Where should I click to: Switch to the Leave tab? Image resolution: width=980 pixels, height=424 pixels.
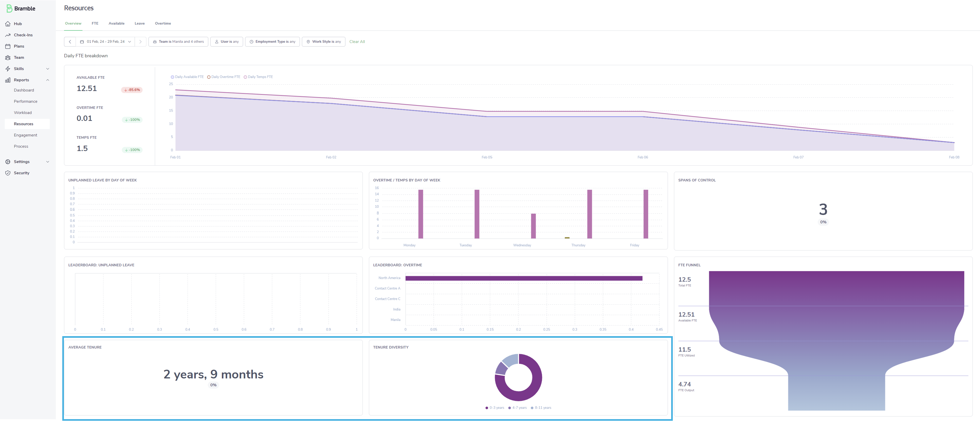click(x=139, y=24)
